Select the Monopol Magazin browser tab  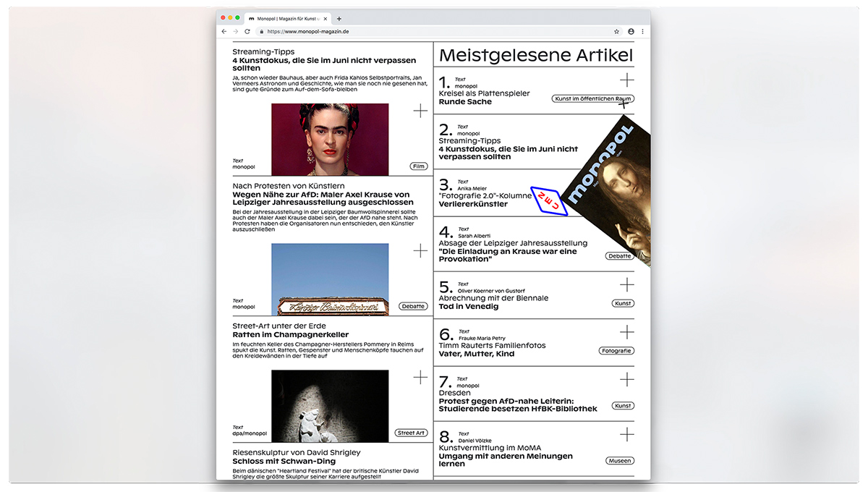point(286,18)
